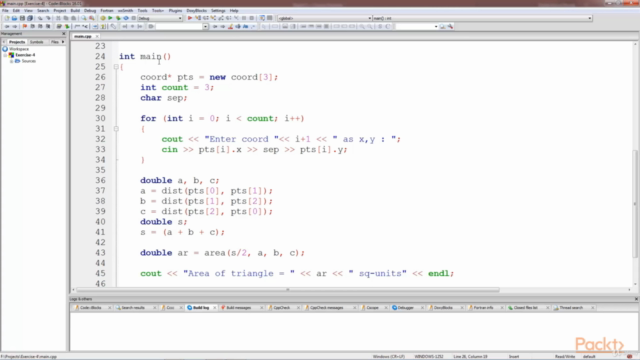
Task: Click the green Run icon
Action: point(110,18)
